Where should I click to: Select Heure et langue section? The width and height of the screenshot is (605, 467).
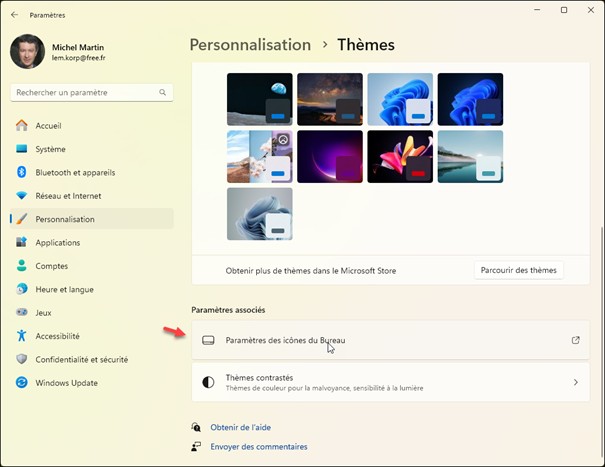(64, 289)
